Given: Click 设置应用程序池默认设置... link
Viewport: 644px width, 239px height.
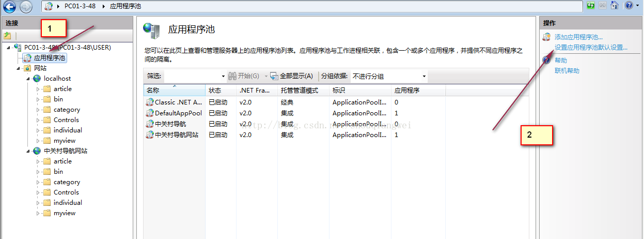Looking at the screenshot, I should pyautogui.click(x=591, y=48).
